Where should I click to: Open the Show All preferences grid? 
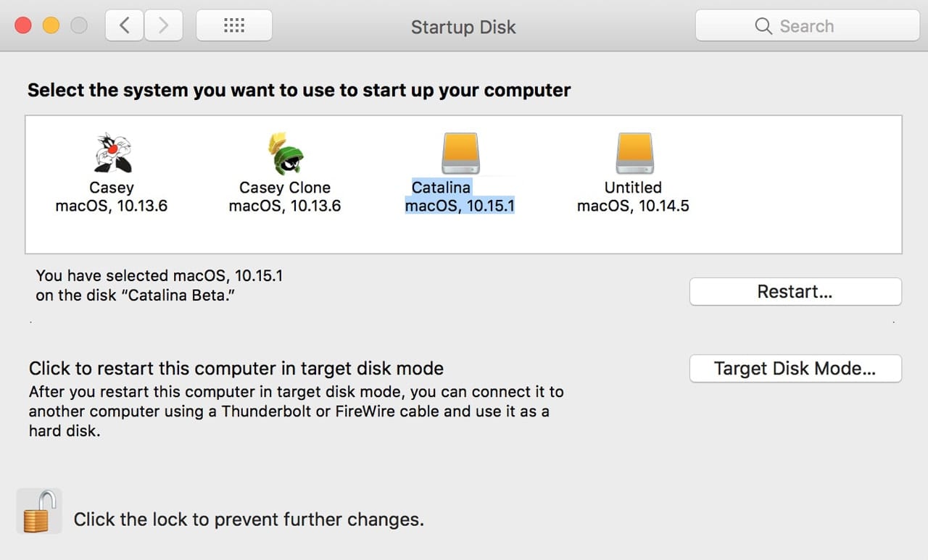pyautogui.click(x=233, y=25)
